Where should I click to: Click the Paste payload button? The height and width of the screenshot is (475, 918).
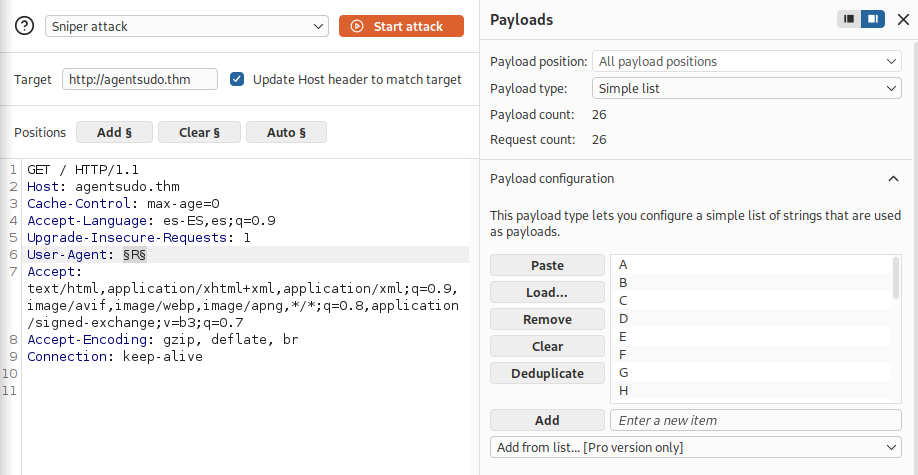547,265
